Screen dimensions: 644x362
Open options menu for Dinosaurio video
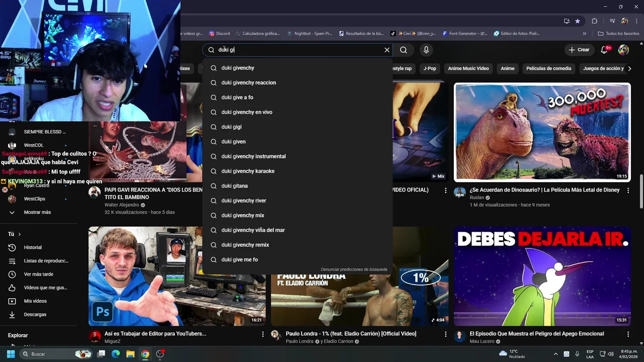pyautogui.click(x=628, y=190)
